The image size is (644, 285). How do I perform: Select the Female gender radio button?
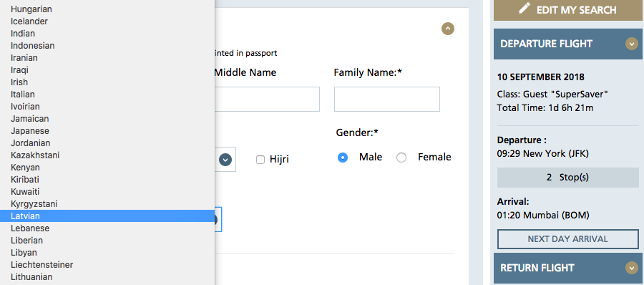(x=401, y=158)
